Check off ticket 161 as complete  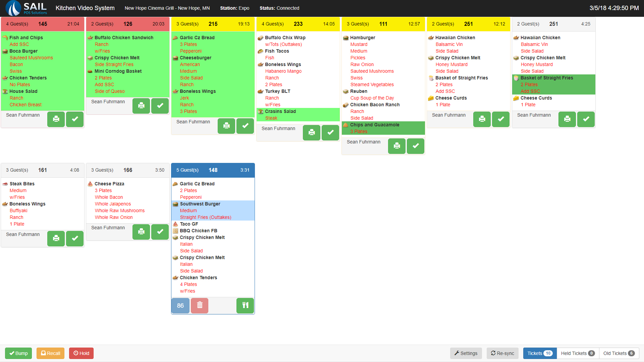pos(75,238)
